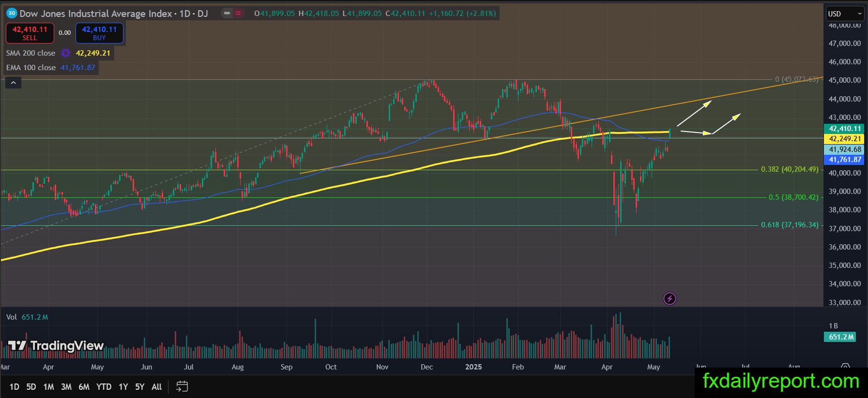This screenshot has width=868, height=398.
Task: Click the 2025 label on the time axis
Action: pos(473,367)
